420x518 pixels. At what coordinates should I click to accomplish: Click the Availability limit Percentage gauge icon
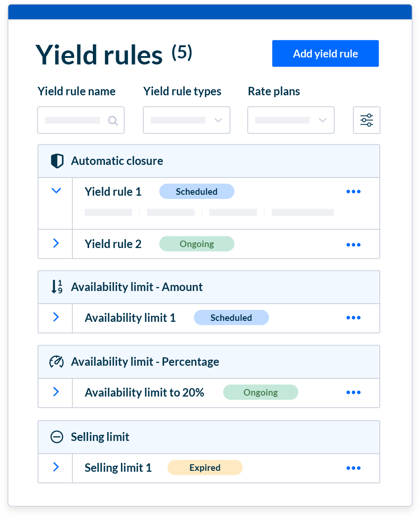[x=56, y=362]
